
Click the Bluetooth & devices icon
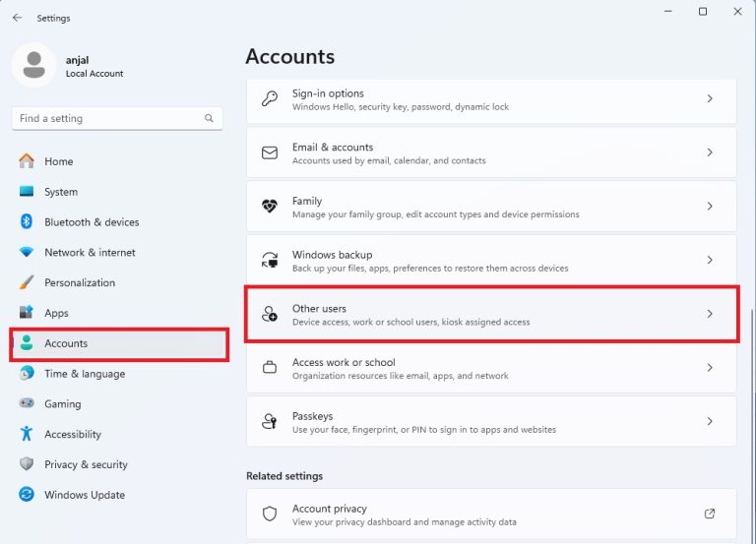(27, 222)
